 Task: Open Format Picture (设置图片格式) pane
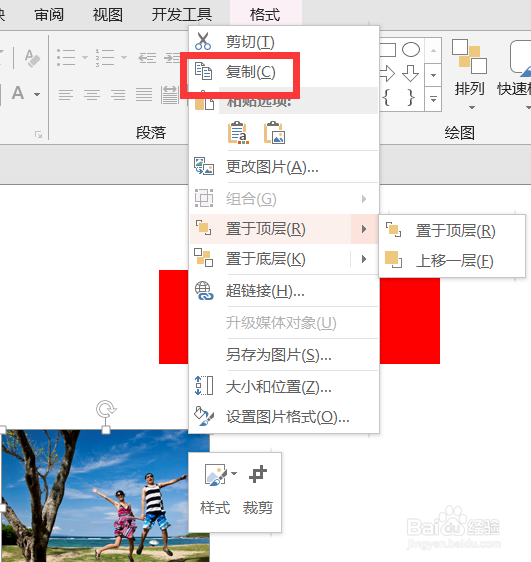[284, 417]
